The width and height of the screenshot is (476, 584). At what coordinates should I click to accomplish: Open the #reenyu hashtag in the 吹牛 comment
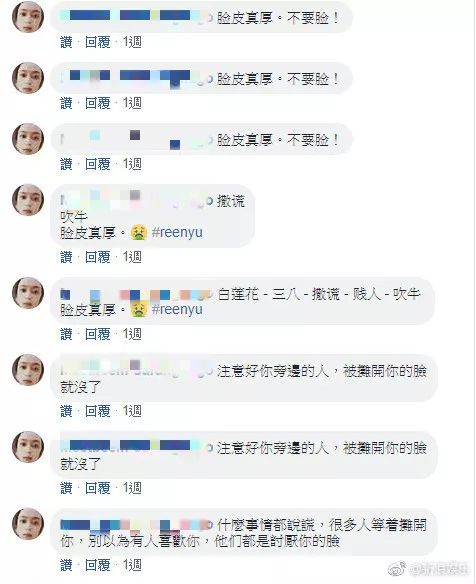[177, 232]
